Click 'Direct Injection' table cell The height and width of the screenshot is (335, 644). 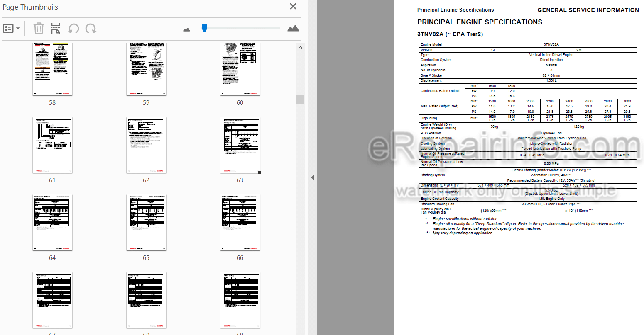tap(551, 60)
